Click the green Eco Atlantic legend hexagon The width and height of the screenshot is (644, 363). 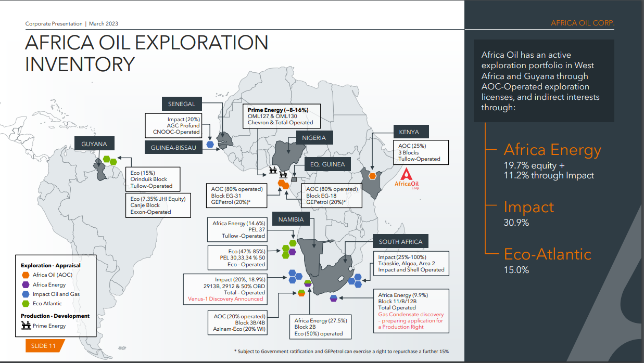(x=26, y=303)
